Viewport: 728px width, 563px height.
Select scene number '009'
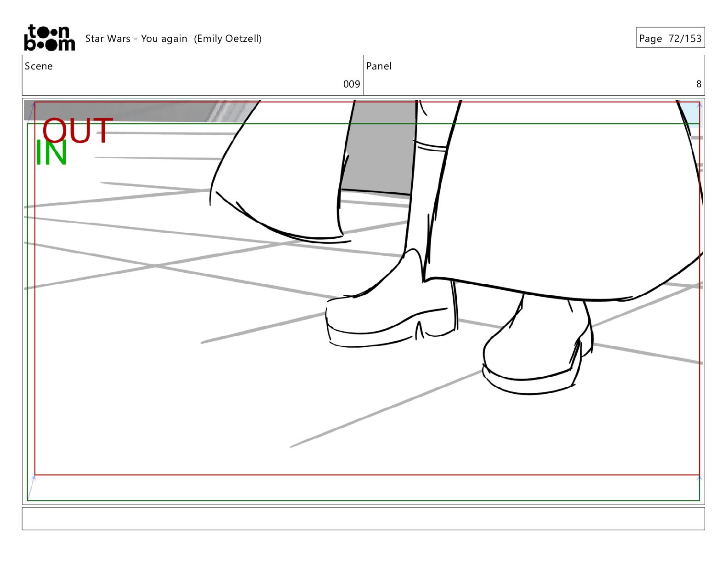[352, 84]
